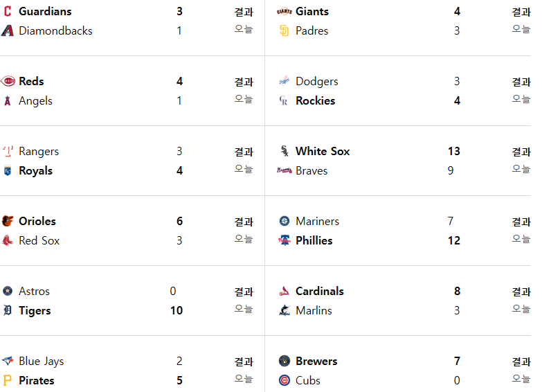
Task: Click the Padres team logo
Action: (x=284, y=30)
